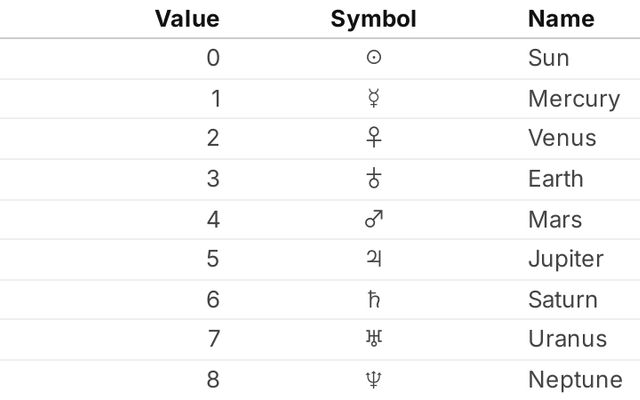The width and height of the screenshot is (640, 400).
Task: Select the value 7 cell
Action: (213, 339)
